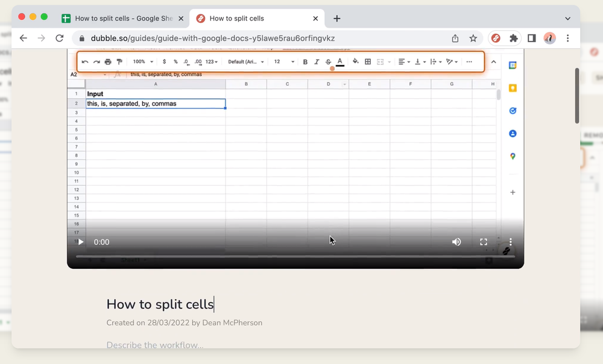The width and height of the screenshot is (603, 364).
Task: Bookmark this page with star icon
Action: pos(473,38)
